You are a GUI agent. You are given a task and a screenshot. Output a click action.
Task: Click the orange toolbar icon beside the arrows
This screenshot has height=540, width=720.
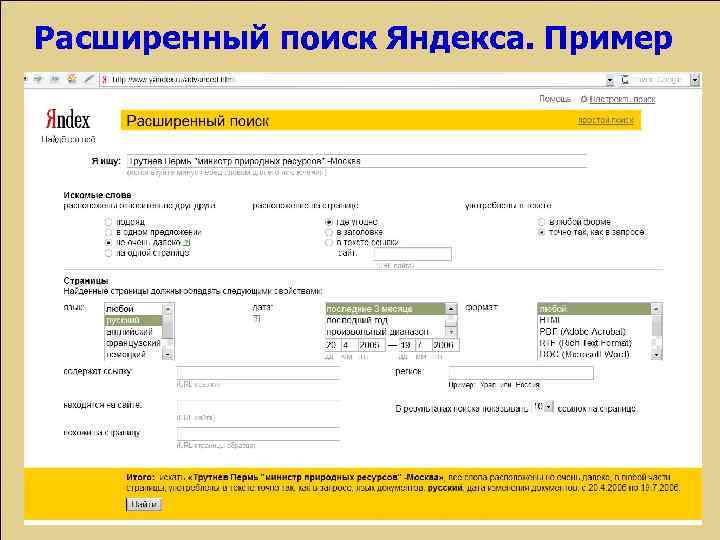coord(72,79)
